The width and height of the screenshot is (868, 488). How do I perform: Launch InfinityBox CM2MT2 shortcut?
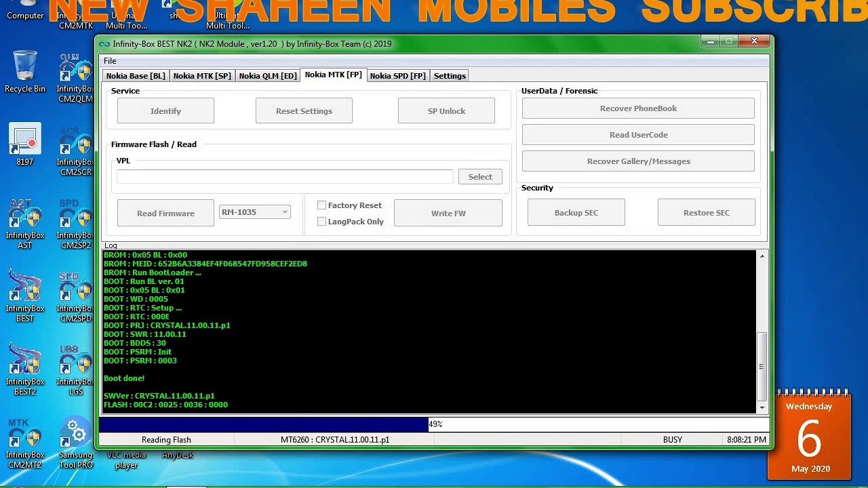(25, 444)
